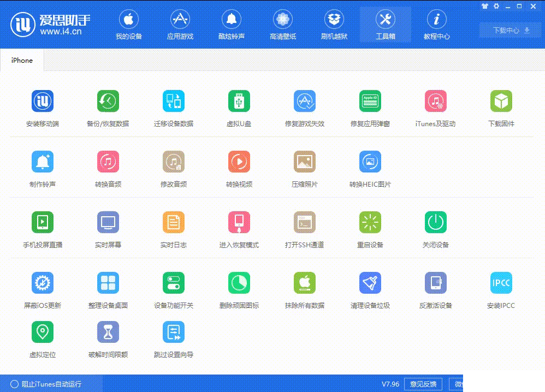Launch 迁移设备数据 migration tool
Image resolution: width=545 pixels, height=392 pixels.
174,101
